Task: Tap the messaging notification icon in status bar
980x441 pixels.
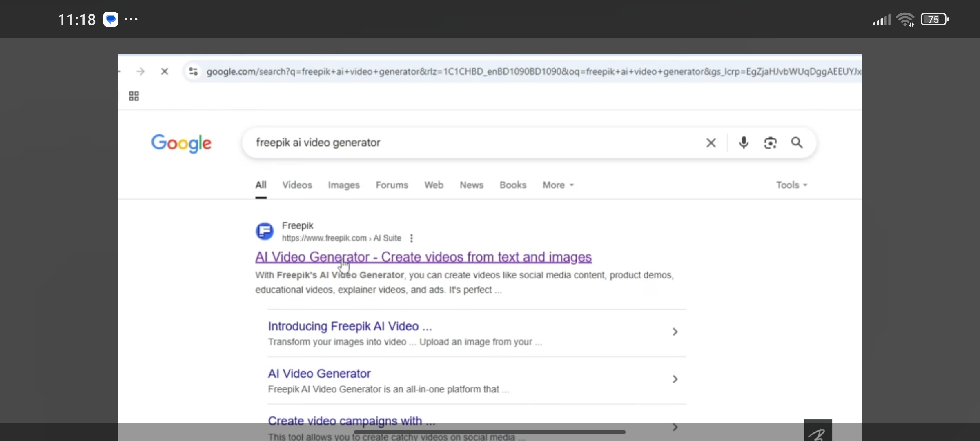Action: 110,19
